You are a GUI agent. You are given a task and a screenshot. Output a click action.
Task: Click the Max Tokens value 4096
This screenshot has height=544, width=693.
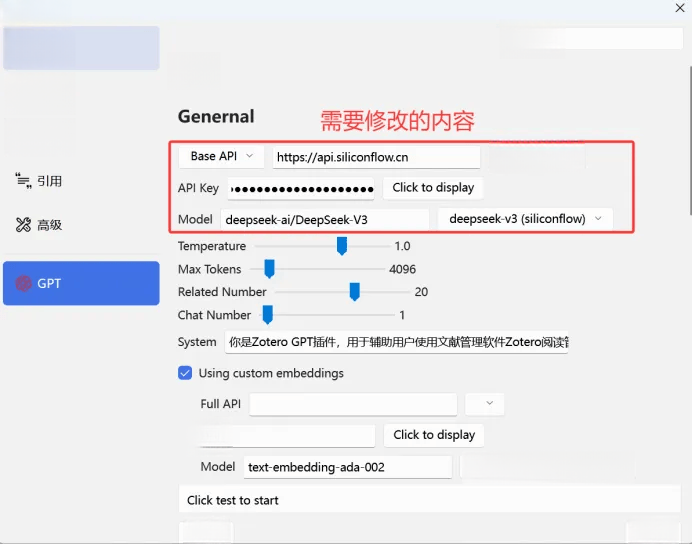403,269
